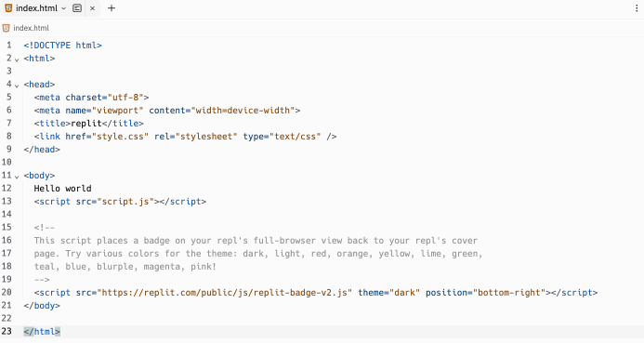The image size is (644, 343).
Task: Click the index.html breadcrumb path
Action: (32, 28)
